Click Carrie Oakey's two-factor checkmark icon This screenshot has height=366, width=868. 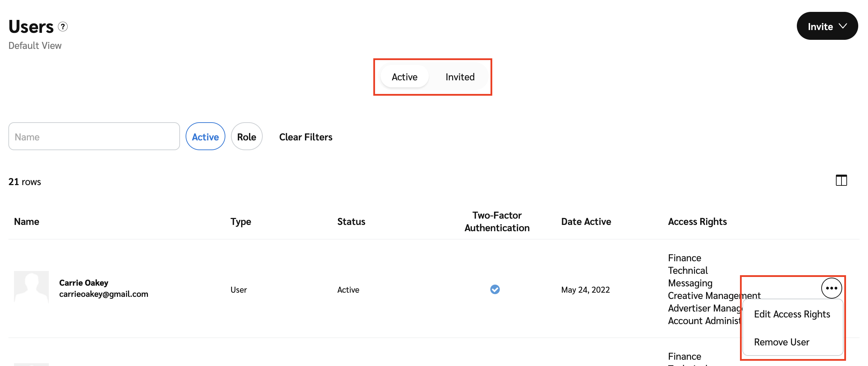495,290
